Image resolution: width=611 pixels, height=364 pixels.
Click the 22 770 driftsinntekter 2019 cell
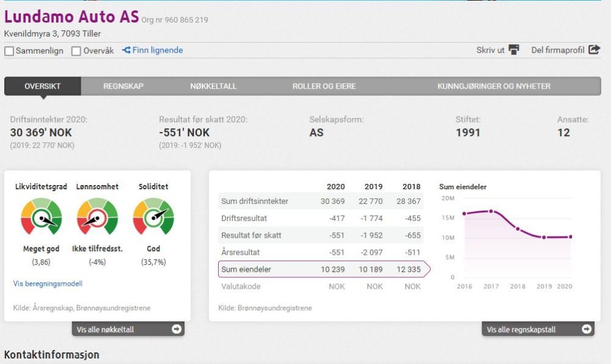(371, 202)
